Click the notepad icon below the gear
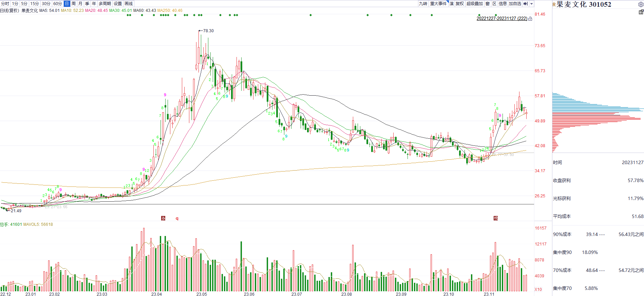644x296 pixels. 641,12
